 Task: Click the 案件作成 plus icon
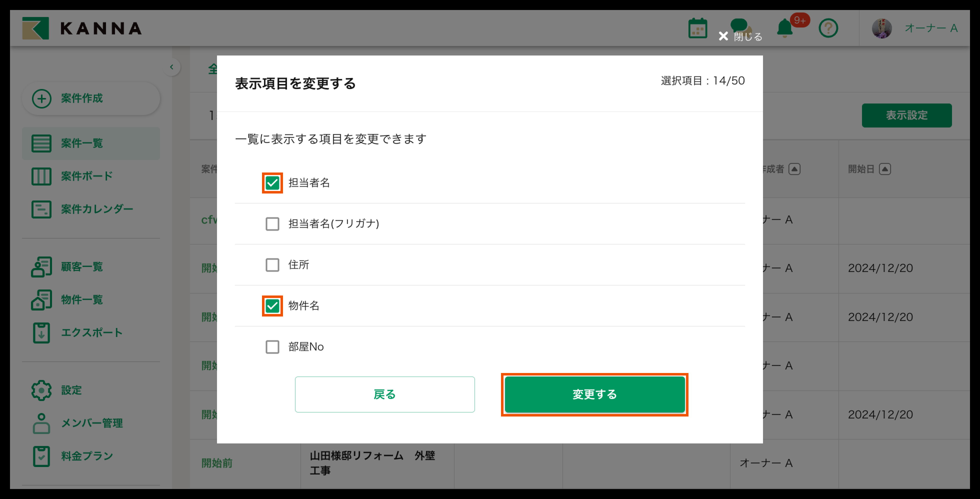(41, 98)
